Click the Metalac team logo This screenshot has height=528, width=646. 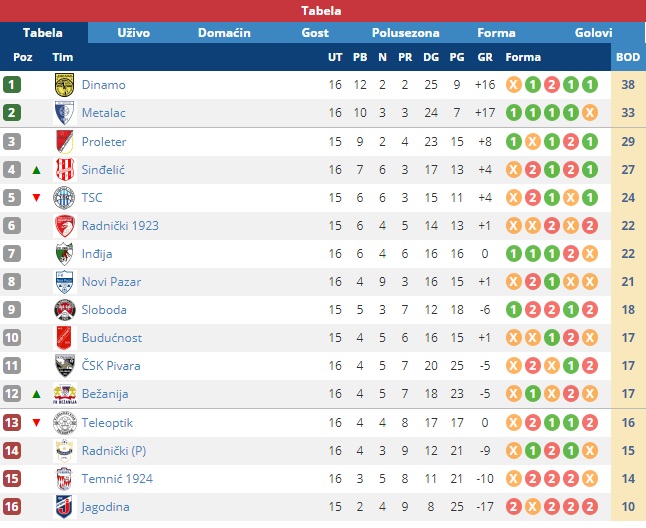tap(65, 113)
